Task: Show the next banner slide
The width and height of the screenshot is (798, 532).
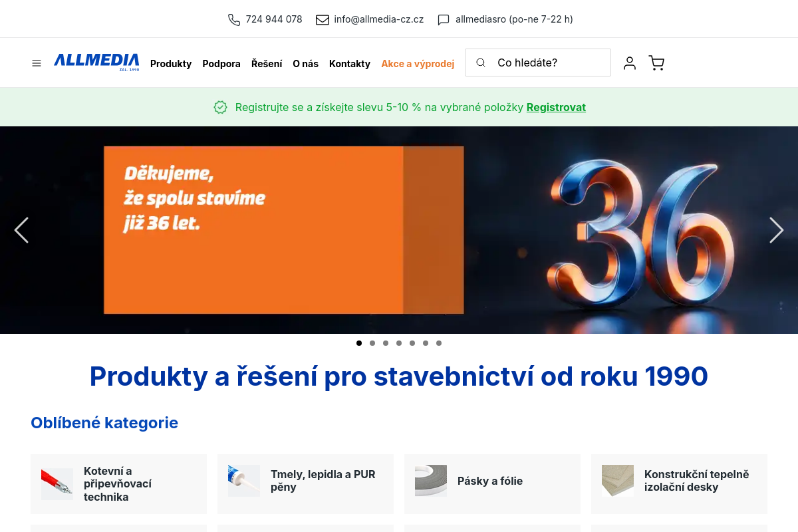Action: tap(777, 230)
